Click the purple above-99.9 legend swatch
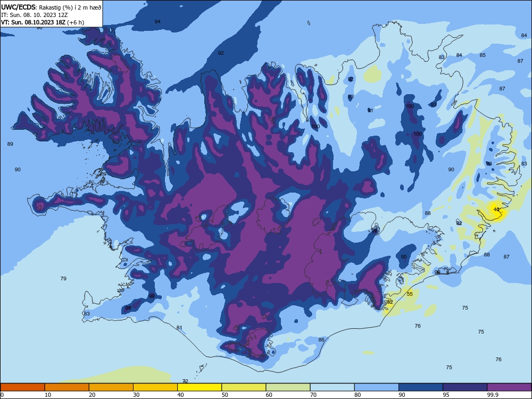Image resolution: width=532 pixels, height=399 pixels. [509, 387]
